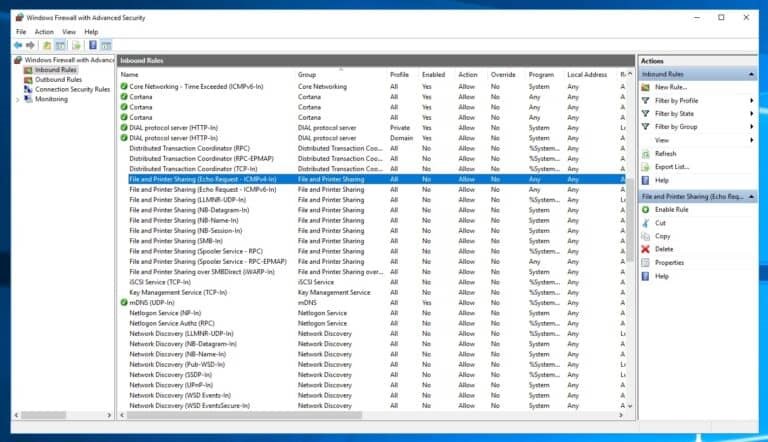Click the Up one level folder icon
The width and height of the screenshot is (768, 442).
[47, 45]
